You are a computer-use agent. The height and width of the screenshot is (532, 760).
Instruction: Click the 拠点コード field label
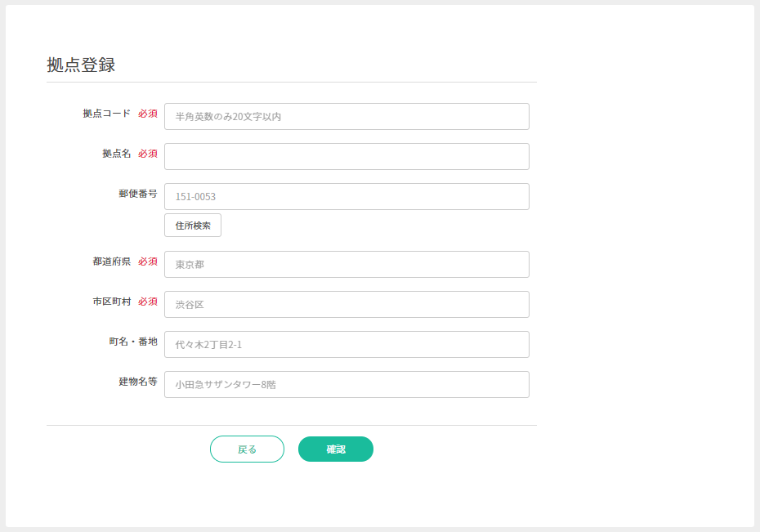[106, 114]
